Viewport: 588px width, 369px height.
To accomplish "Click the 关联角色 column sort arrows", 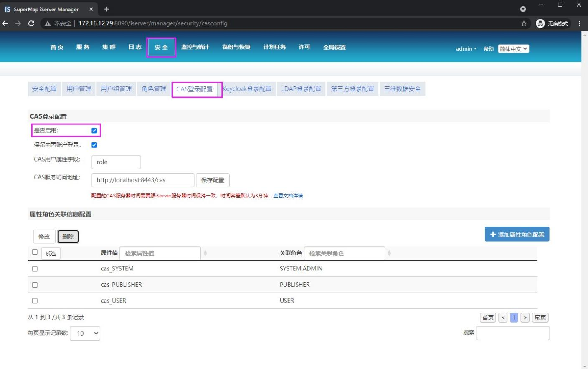I will pos(389,253).
